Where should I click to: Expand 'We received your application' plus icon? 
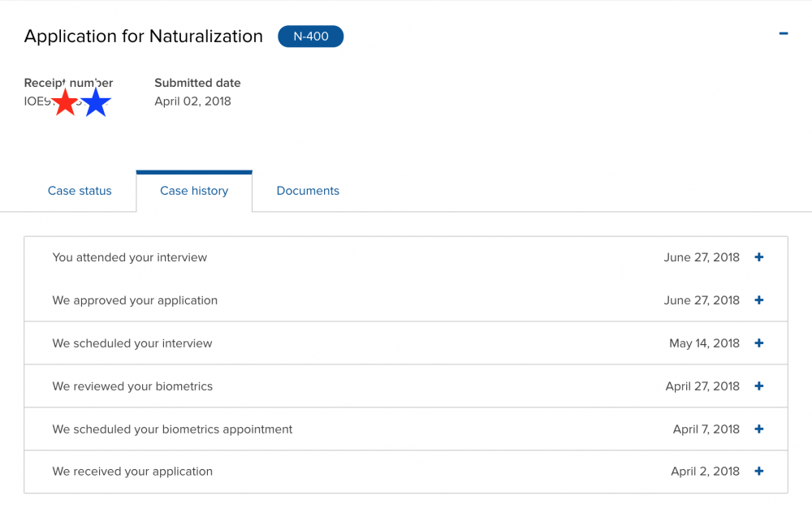[x=759, y=471]
